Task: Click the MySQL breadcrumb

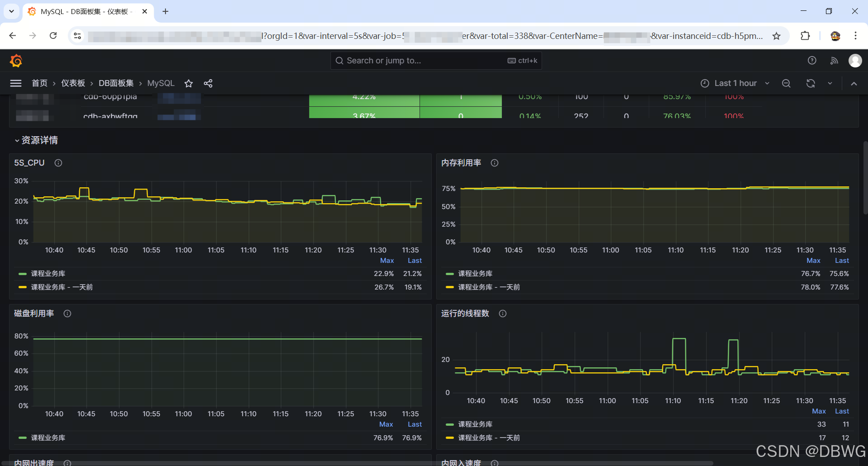Action: pos(160,83)
